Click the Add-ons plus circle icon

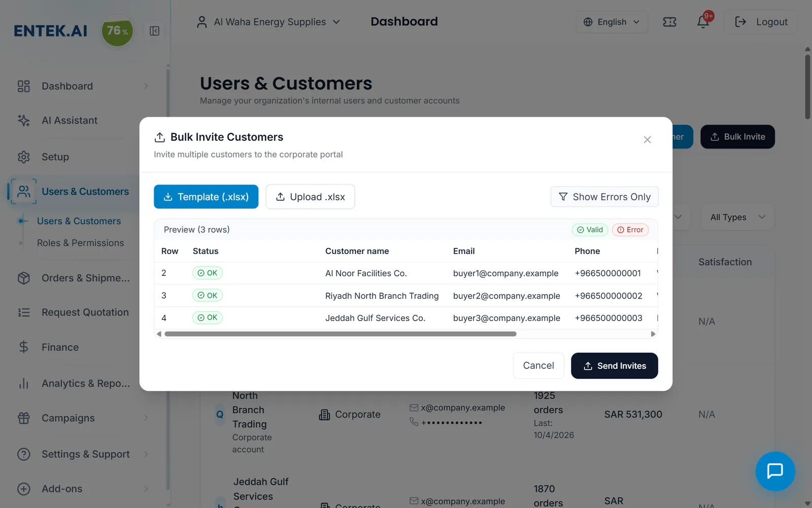pos(24,489)
